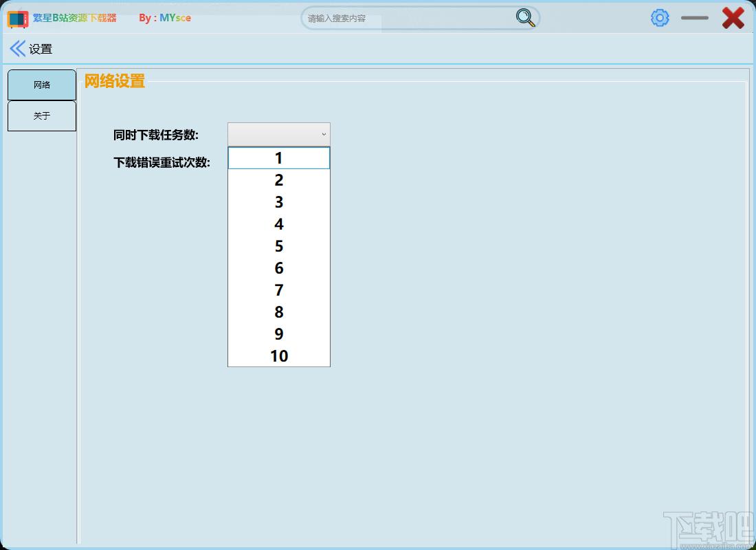Go back using the double-chevron arrow

click(x=17, y=49)
